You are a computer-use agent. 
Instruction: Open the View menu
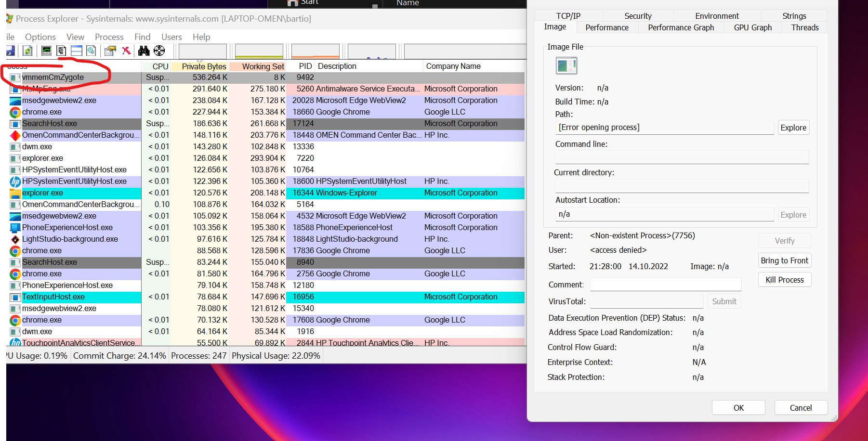click(x=75, y=37)
